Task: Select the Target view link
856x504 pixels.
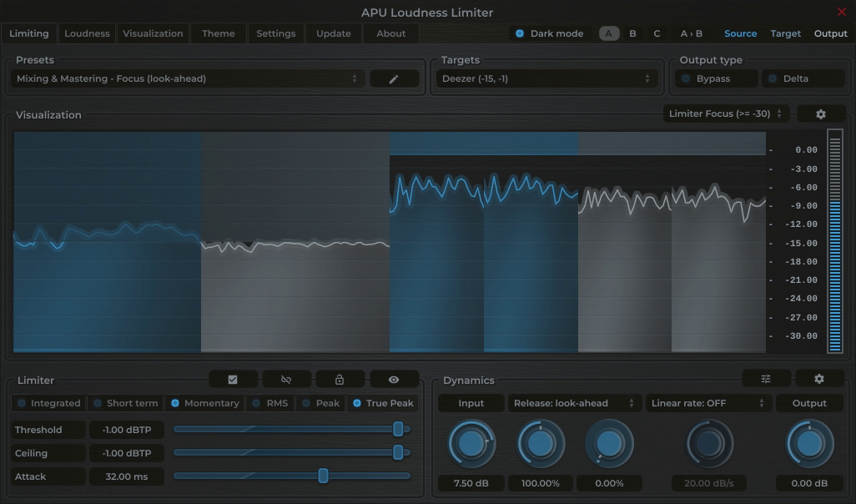Action: [x=785, y=33]
